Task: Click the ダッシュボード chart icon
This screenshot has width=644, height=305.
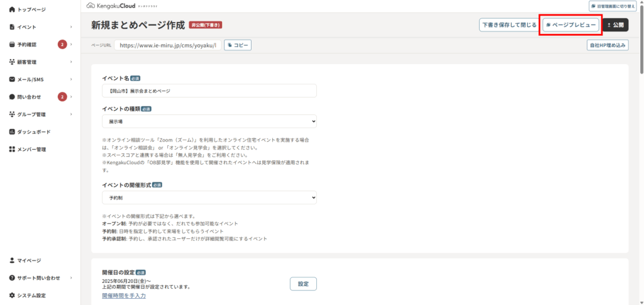Action: tap(12, 132)
